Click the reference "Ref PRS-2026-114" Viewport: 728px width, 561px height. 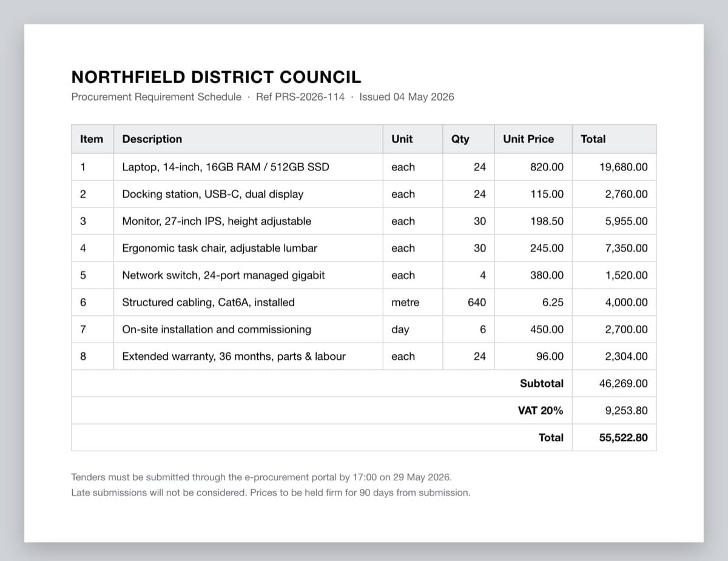click(300, 97)
